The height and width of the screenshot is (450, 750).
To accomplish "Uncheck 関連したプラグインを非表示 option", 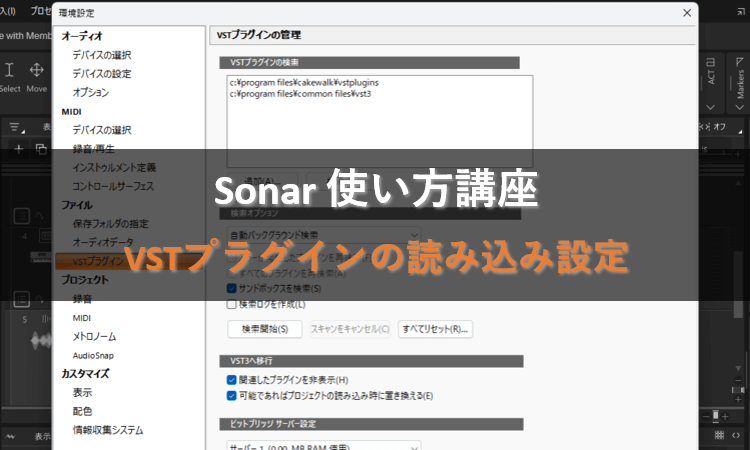I will 232,380.
